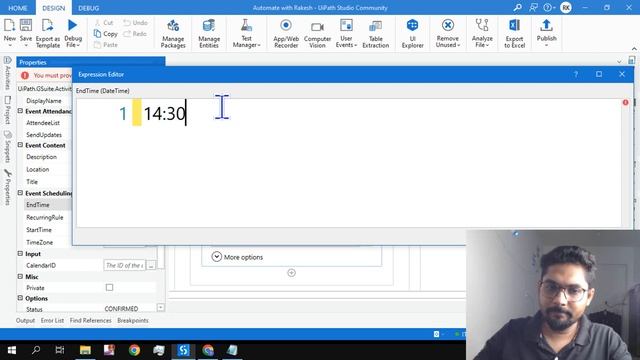640x360 pixels.
Task: Open the Snippets side panel
Action: (x=7, y=147)
